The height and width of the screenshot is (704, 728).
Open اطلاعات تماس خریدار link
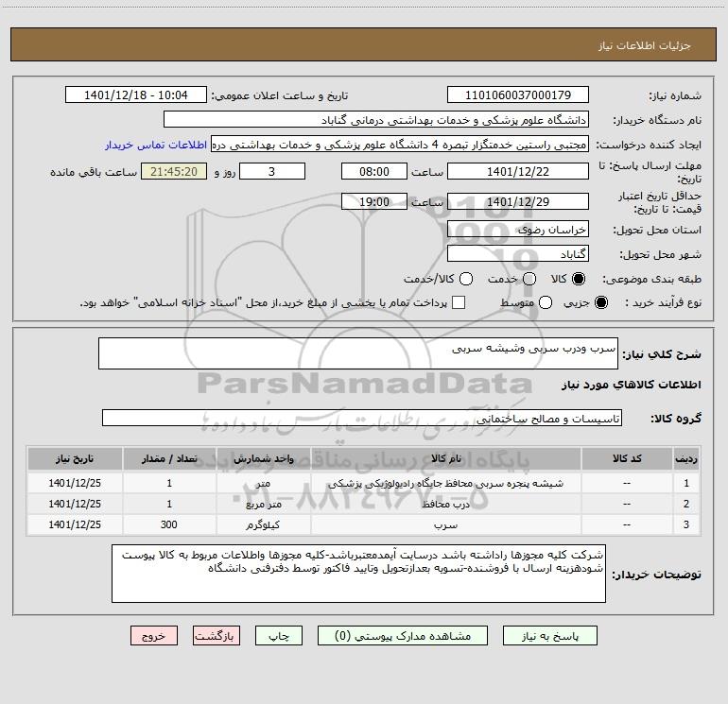coord(156,145)
